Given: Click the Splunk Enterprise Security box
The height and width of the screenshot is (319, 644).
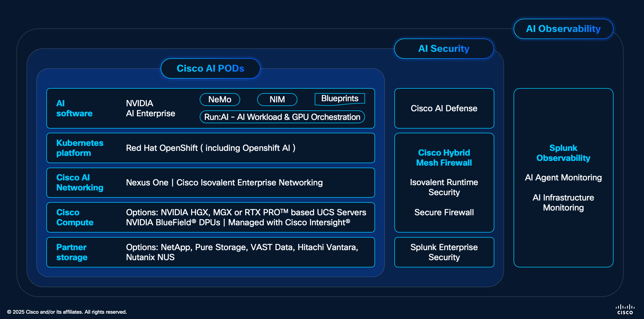Looking at the screenshot, I should point(444,252).
